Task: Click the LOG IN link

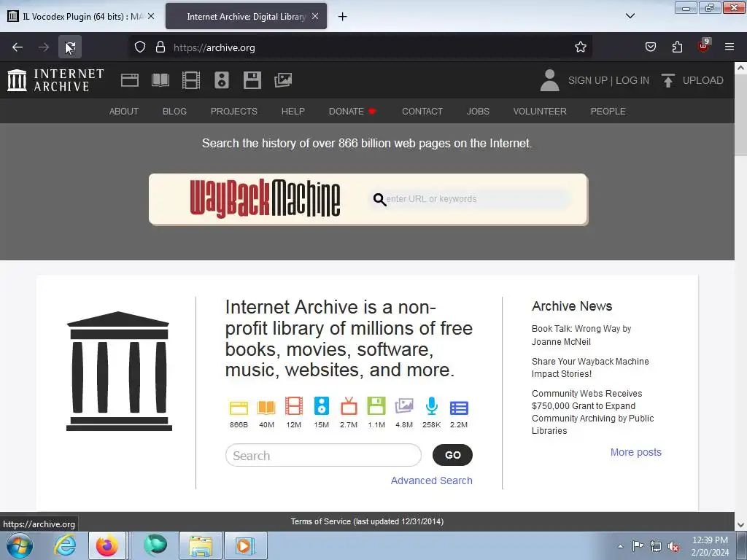Action: point(632,80)
